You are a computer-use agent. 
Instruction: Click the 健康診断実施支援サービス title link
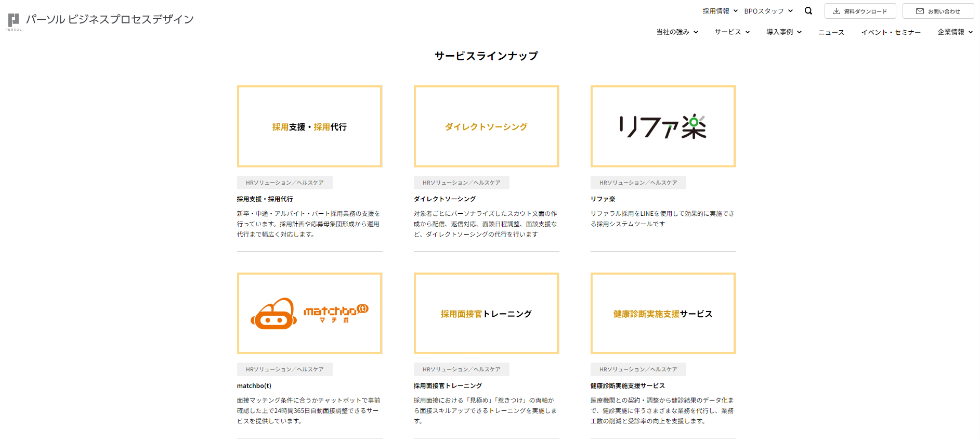(x=628, y=386)
